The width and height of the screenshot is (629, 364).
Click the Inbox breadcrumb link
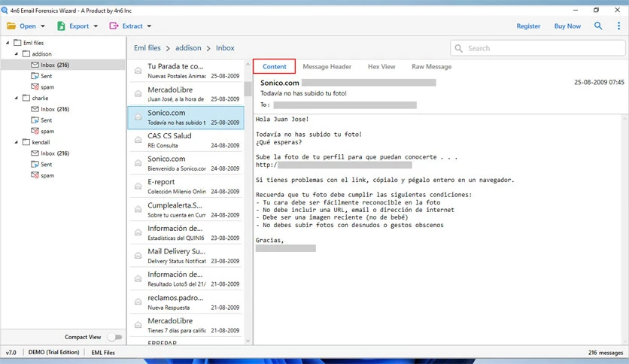click(x=225, y=47)
